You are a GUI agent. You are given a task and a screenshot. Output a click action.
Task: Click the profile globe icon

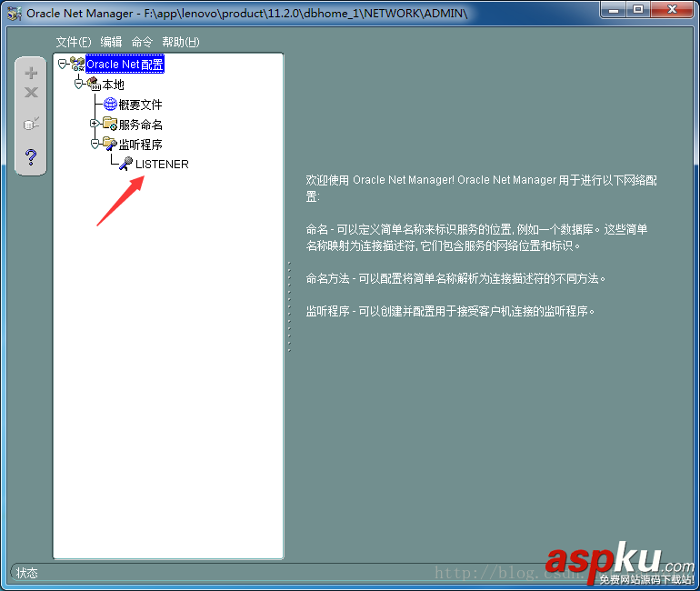tap(110, 104)
